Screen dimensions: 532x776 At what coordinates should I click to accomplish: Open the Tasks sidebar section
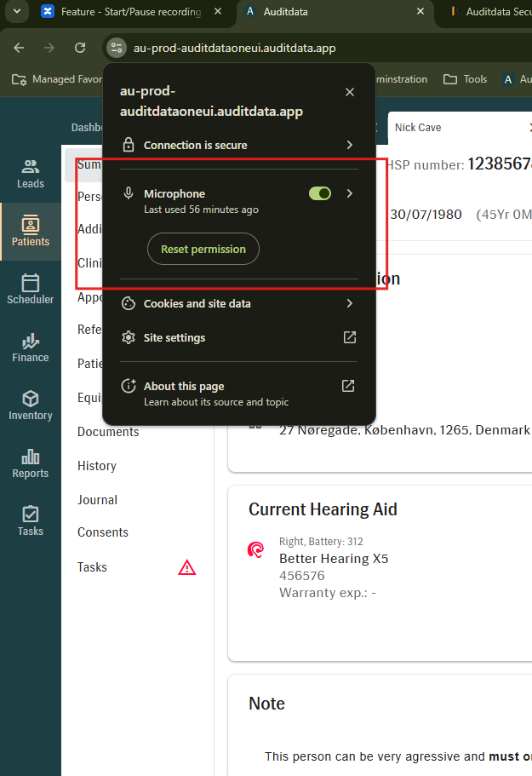(30, 521)
